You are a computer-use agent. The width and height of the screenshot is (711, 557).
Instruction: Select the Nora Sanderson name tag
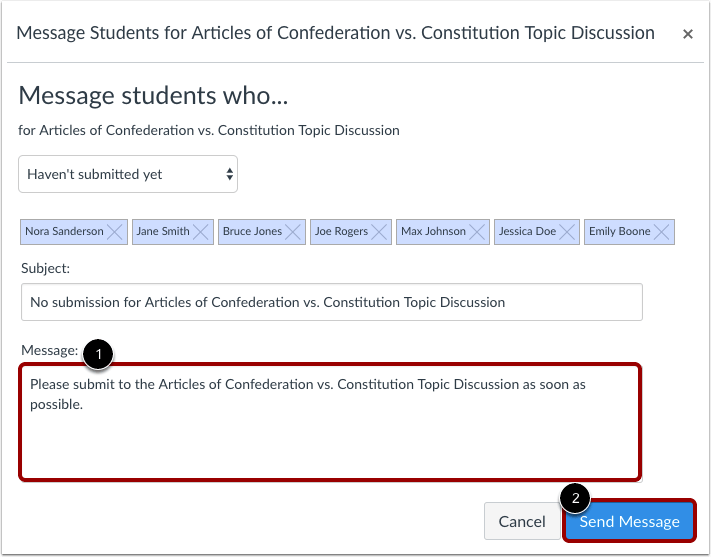point(64,232)
